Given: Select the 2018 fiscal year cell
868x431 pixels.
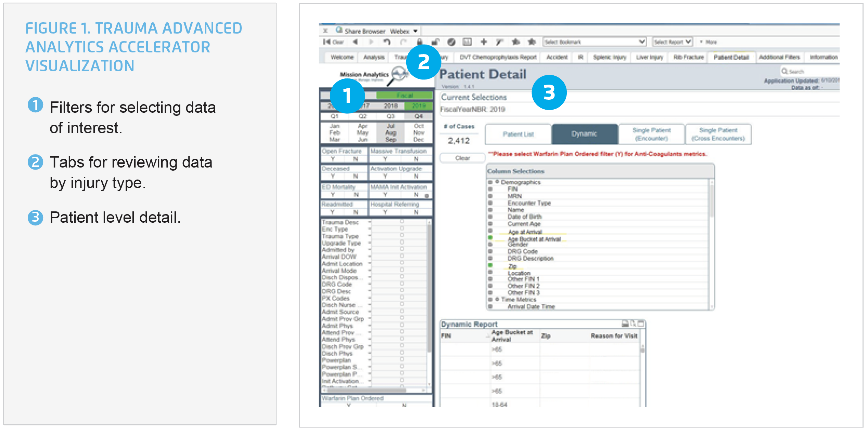Looking at the screenshot, I should pos(391,106).
